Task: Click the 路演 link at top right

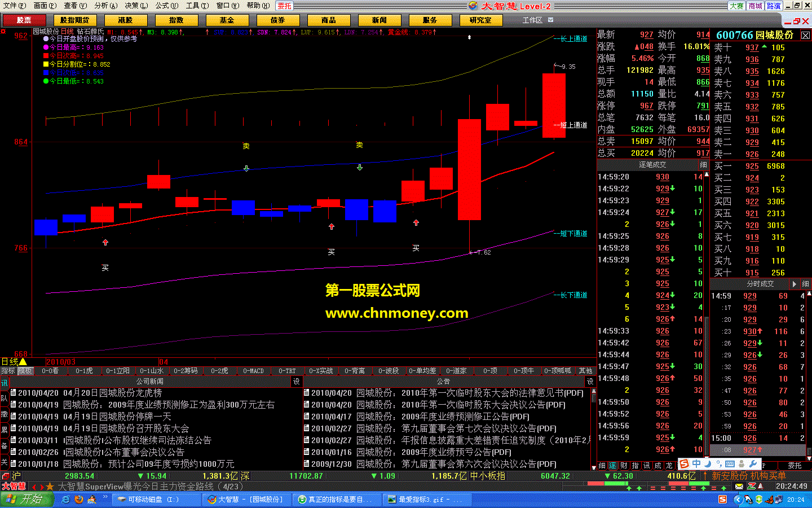Action: coord(774,6)
